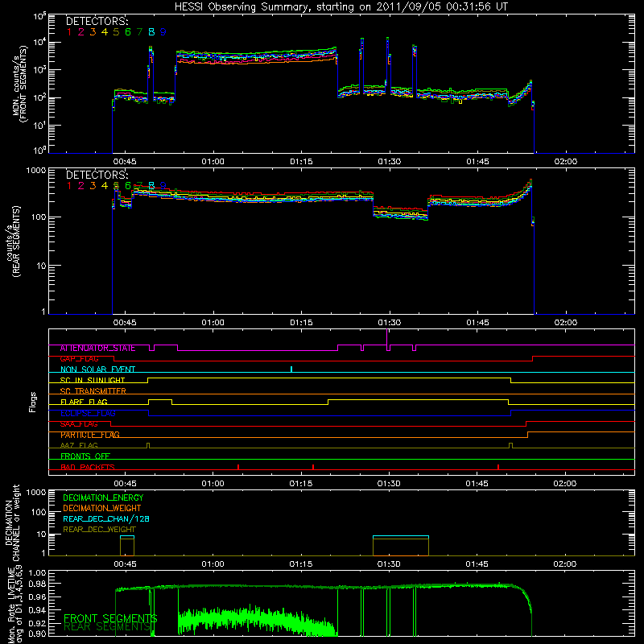The width and height of the screenshot is (644, 644).
Task: Click the 01:15 tick label under rear segments plot
Action: coord(301,323)
